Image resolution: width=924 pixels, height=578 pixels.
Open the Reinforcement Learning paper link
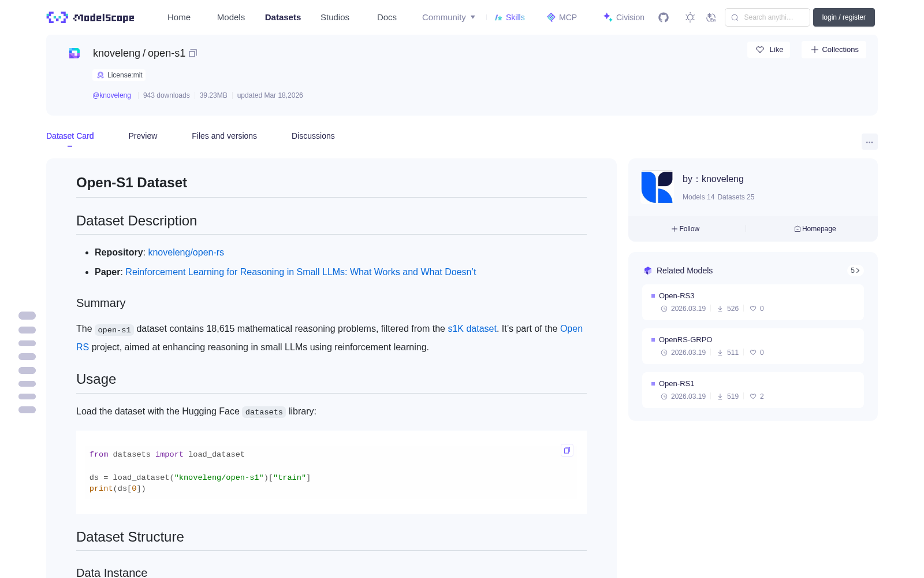coord(300,272)
